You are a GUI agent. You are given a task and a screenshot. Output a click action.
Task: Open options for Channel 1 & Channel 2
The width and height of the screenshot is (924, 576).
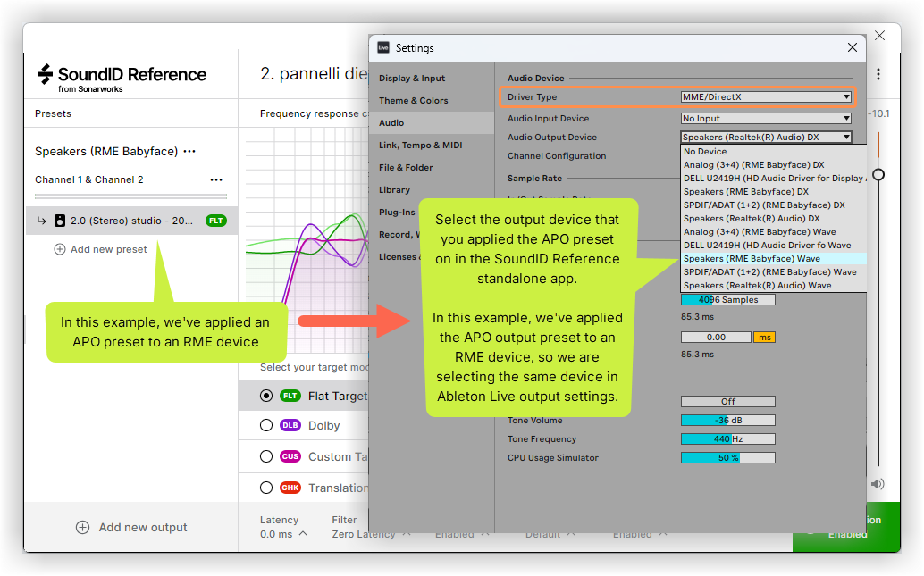point(216,179)
